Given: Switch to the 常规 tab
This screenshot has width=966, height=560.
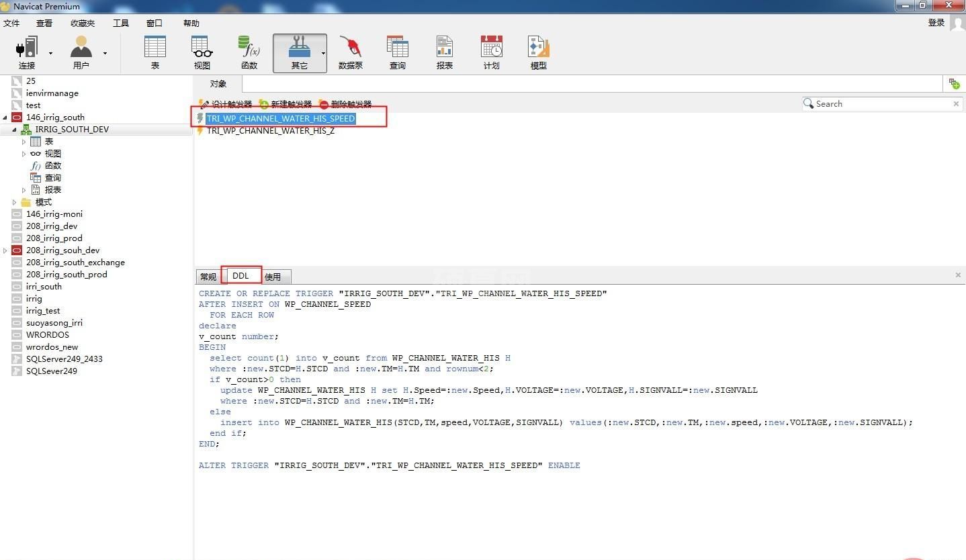Looking at the screenshot, I should click(208, 277).
